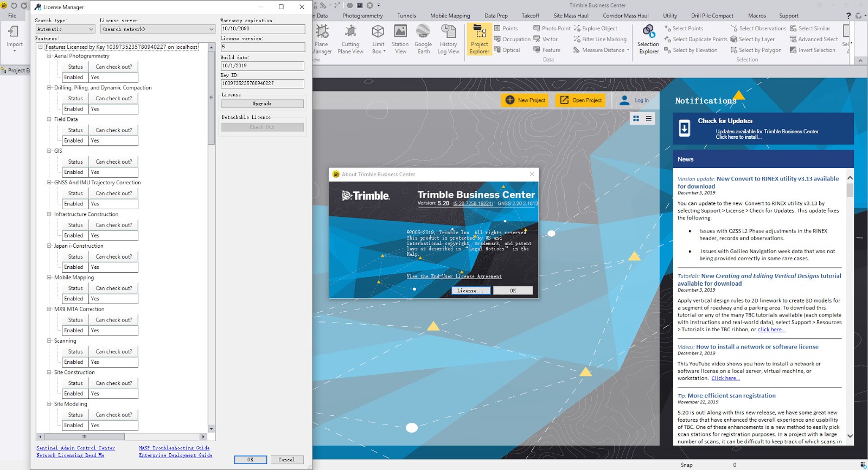868x470 pixels.
Task: Open the Plane Manager tool
Action: pyautogui.click(x=322, y=39)
